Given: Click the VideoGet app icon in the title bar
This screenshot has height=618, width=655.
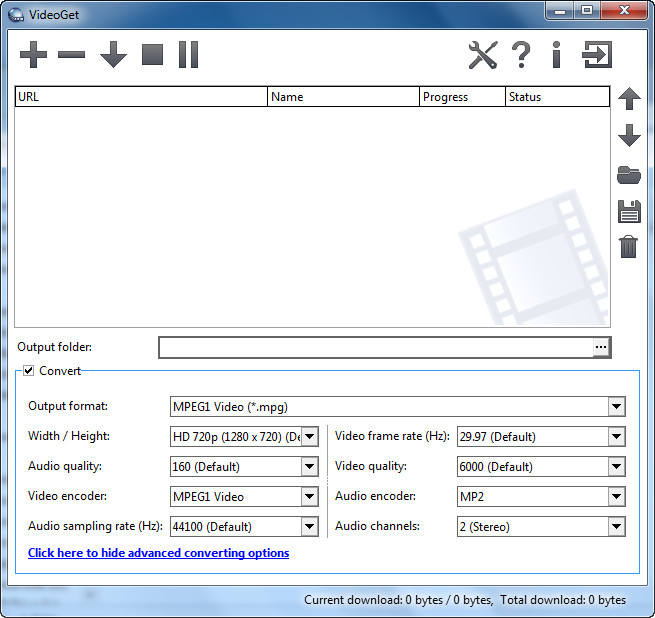Looking at the screenshot, I should [x=16, y=15].
